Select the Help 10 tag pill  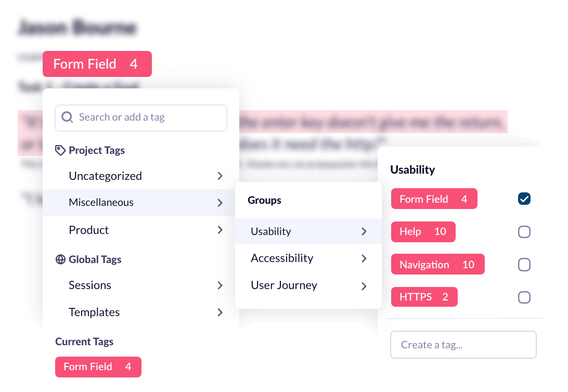[x=423, y=232]
